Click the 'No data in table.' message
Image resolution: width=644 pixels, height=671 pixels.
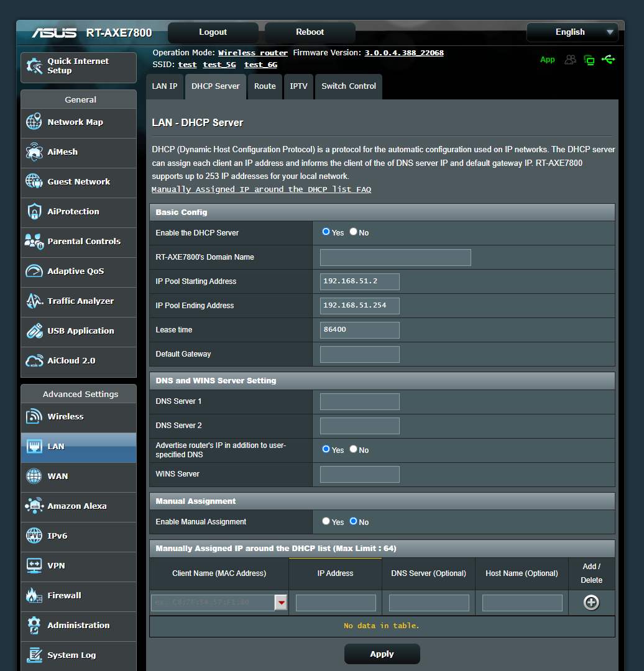pyautogui.click(x=382, y=626)
